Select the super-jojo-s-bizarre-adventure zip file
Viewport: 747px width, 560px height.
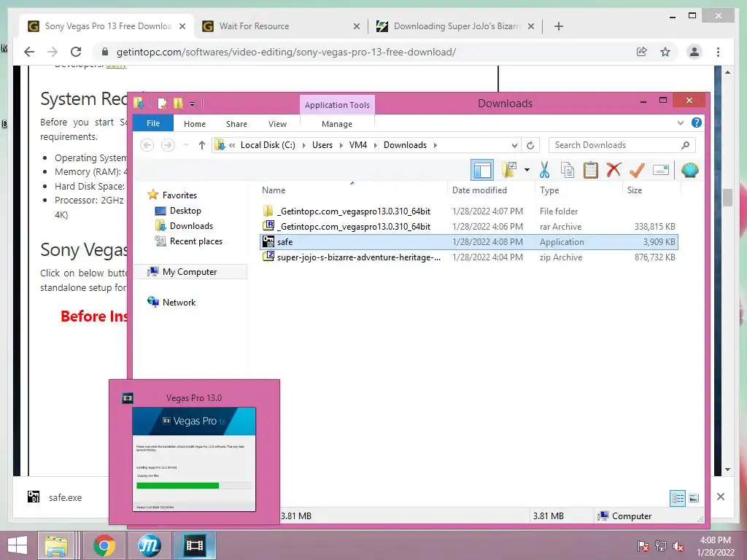tap(469, 257)
